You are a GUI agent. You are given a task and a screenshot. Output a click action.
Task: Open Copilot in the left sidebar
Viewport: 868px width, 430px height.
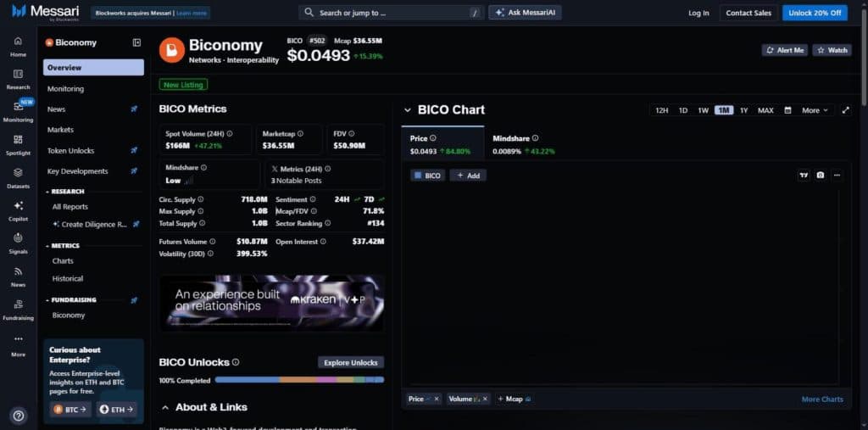click(x=19, y=211)
